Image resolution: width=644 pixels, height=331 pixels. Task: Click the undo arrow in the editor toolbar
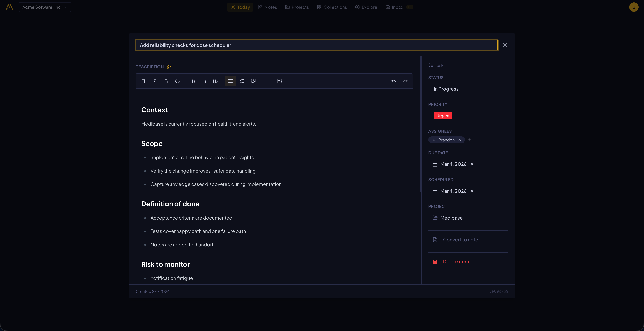coord(393,81)
